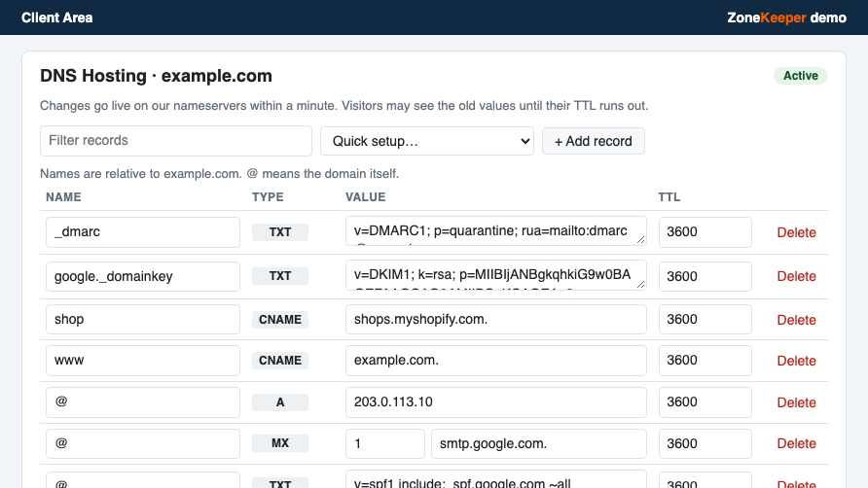Click the DKIM value text area

click(496, 275)
